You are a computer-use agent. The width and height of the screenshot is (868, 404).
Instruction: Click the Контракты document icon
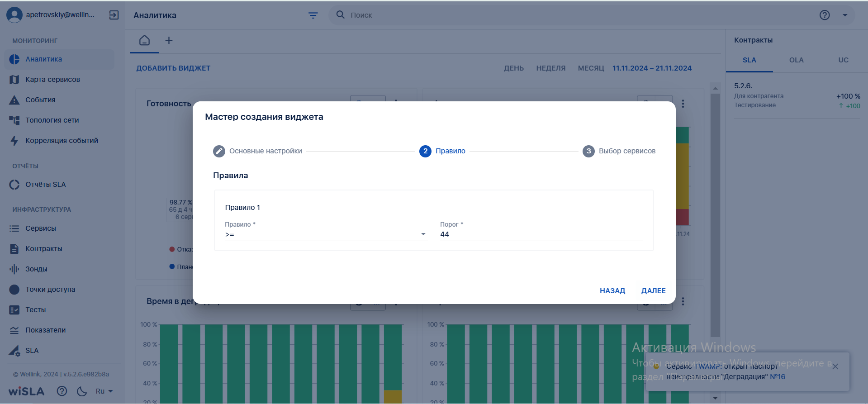[14, 249]
